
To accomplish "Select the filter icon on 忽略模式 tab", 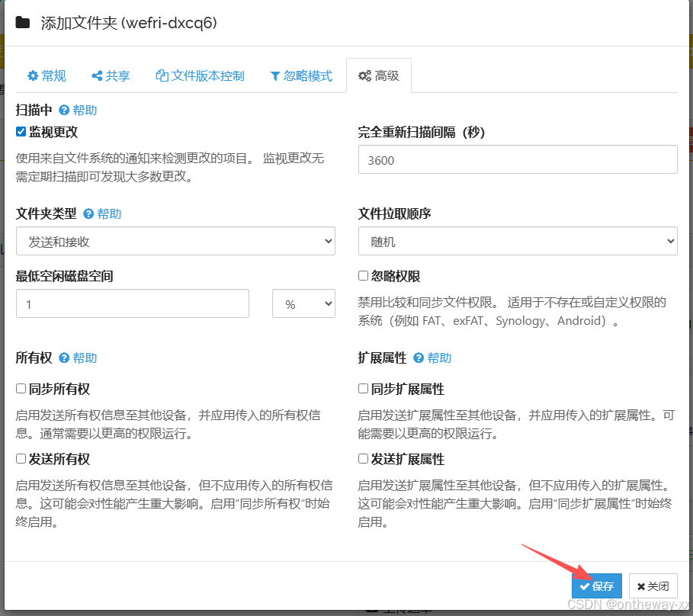I will coord(274,75).
